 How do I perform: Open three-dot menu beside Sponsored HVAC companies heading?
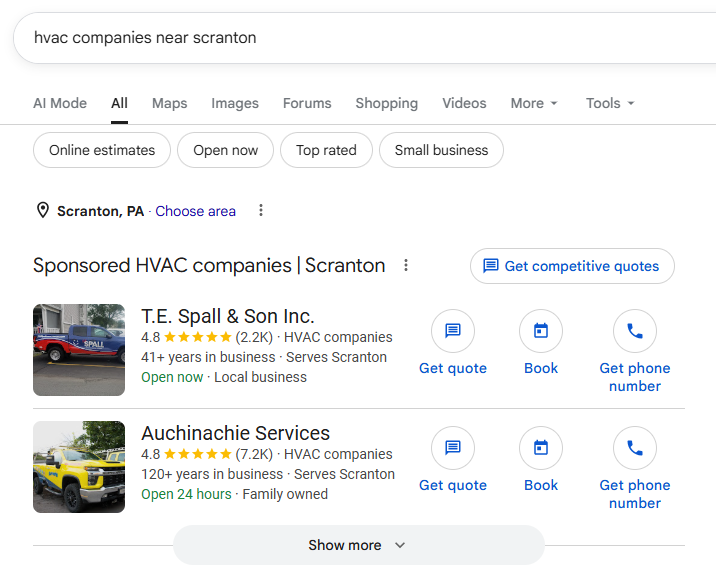click(405, 265)
